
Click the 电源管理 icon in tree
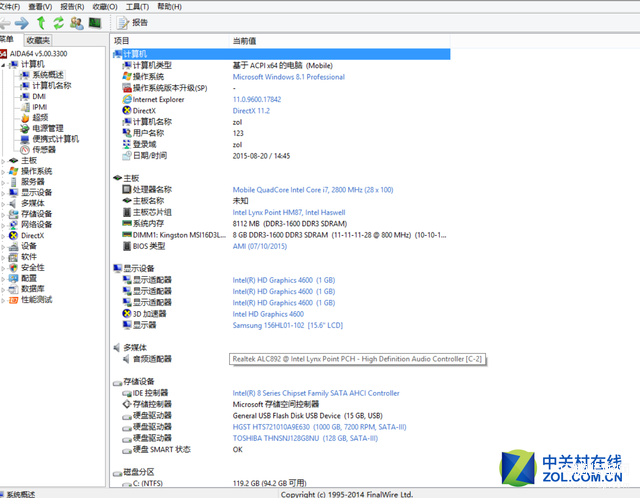25,129
